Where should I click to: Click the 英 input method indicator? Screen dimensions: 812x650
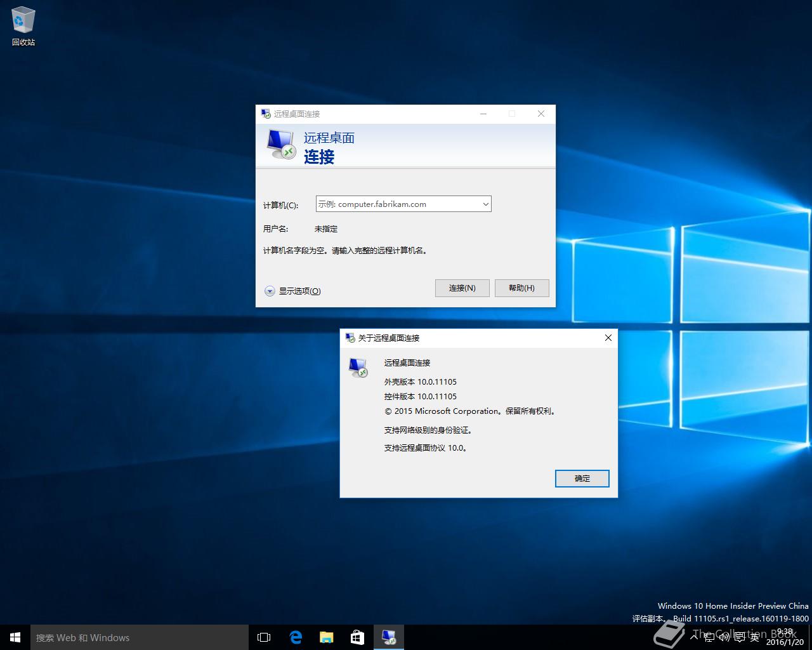(x=754, y=637)
